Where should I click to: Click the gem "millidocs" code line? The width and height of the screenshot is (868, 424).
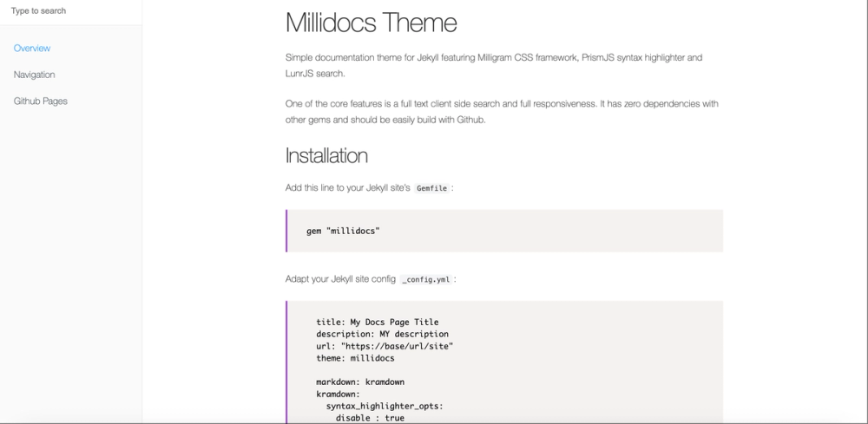click(343, 231)
